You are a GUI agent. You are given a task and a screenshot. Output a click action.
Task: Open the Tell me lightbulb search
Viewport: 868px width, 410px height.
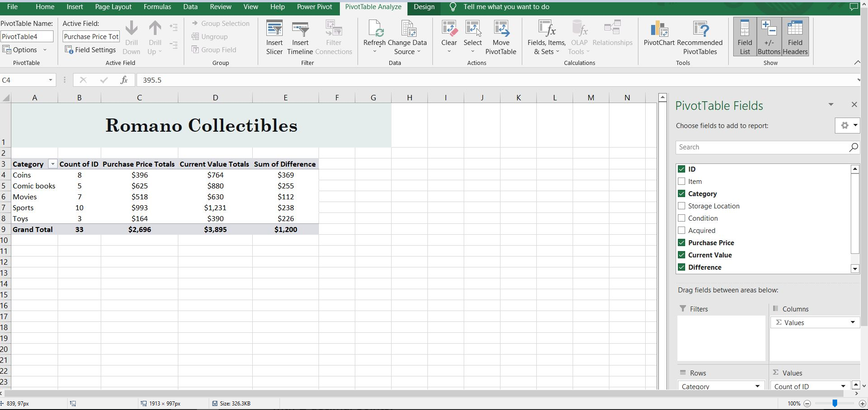point(453,7)
